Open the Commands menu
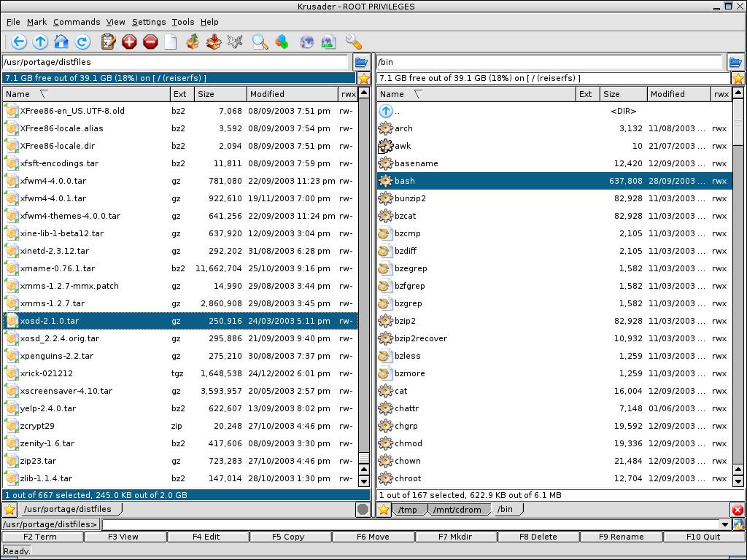 pyautogui.click(x=77, y=22)
